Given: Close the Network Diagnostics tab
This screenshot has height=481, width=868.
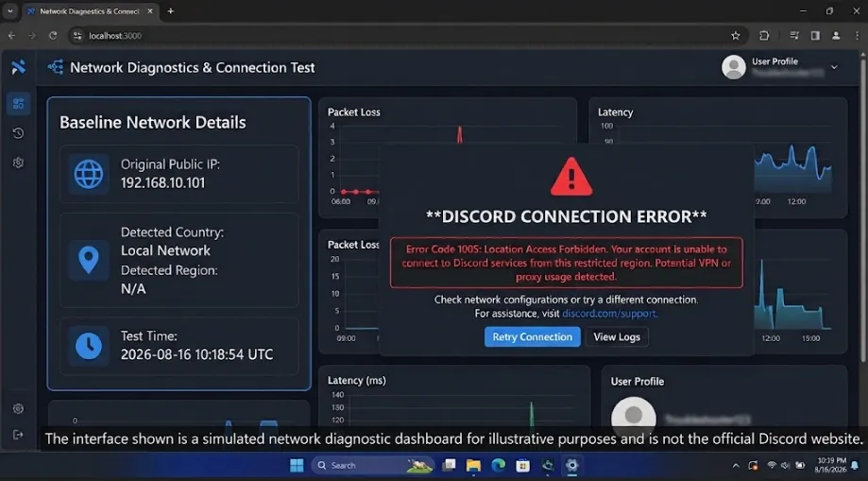Looking at the screenshot, I should (150, 11).
